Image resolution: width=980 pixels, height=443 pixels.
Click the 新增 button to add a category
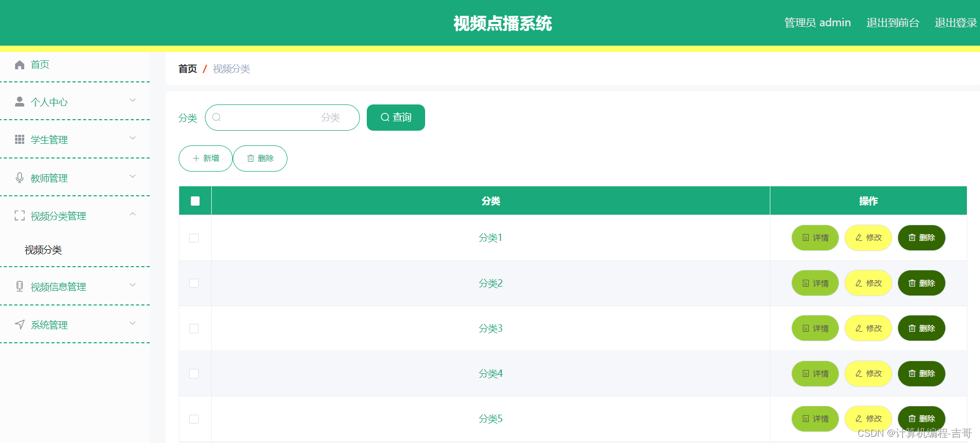(x=205, y=159)
